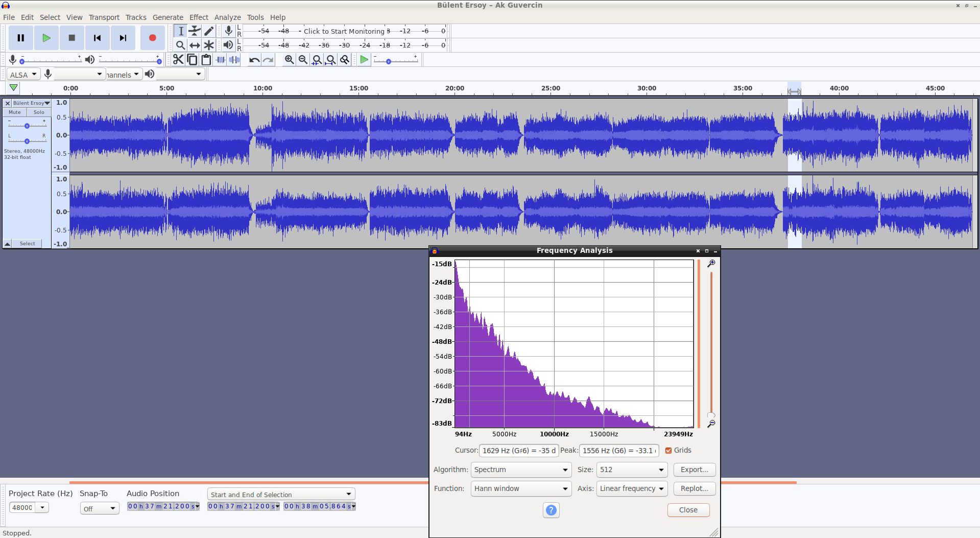Open the Snap-To Off dropdown
Image resolution: width=980 pixels, height=538 pixels.
click(100, 508)
